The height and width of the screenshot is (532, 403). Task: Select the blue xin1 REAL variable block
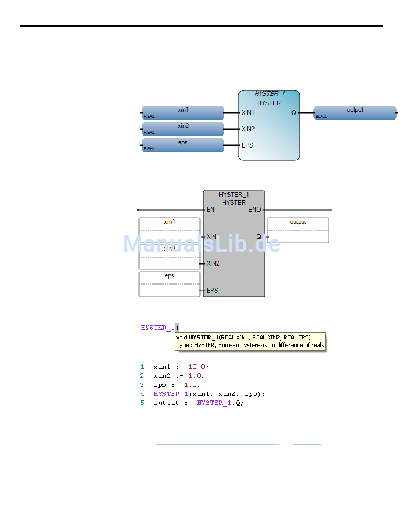pyautogui.click(x=183, y=113)
